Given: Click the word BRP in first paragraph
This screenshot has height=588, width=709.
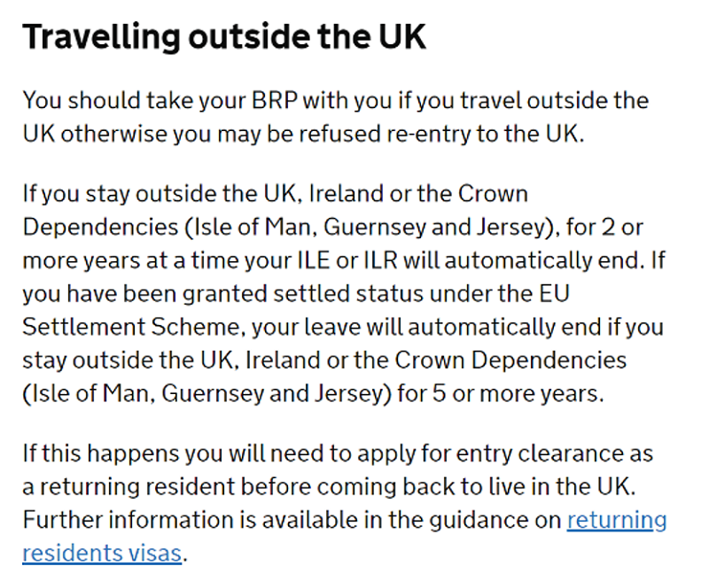Looking at the screenshot, I should coord(275,100).
